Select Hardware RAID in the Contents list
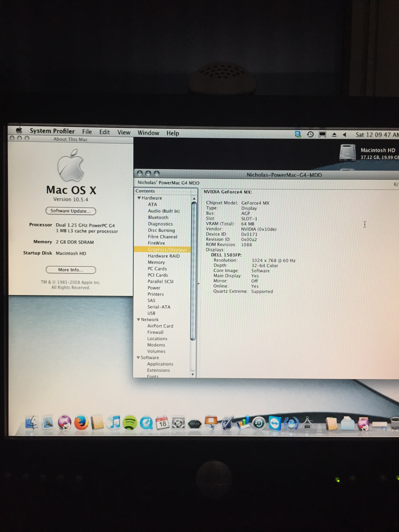 pyautogui.click(x=164, y=256)
